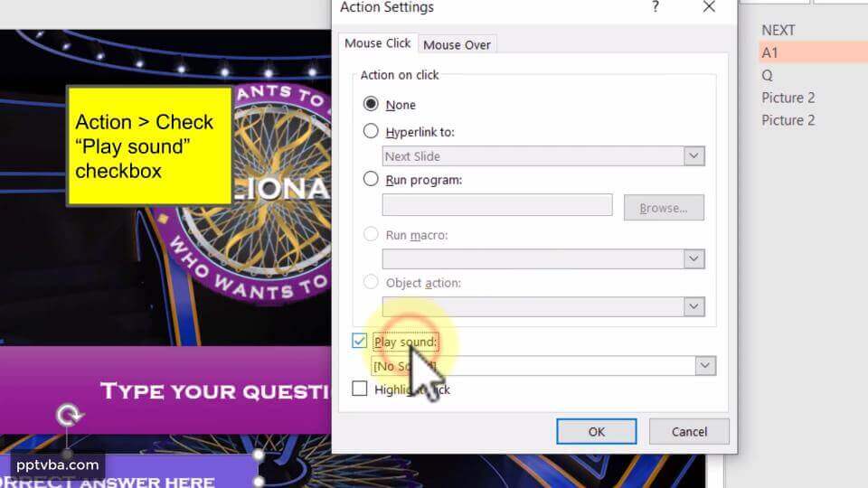Expand the Run macro dropdown arrow

[x=694, y=259]
